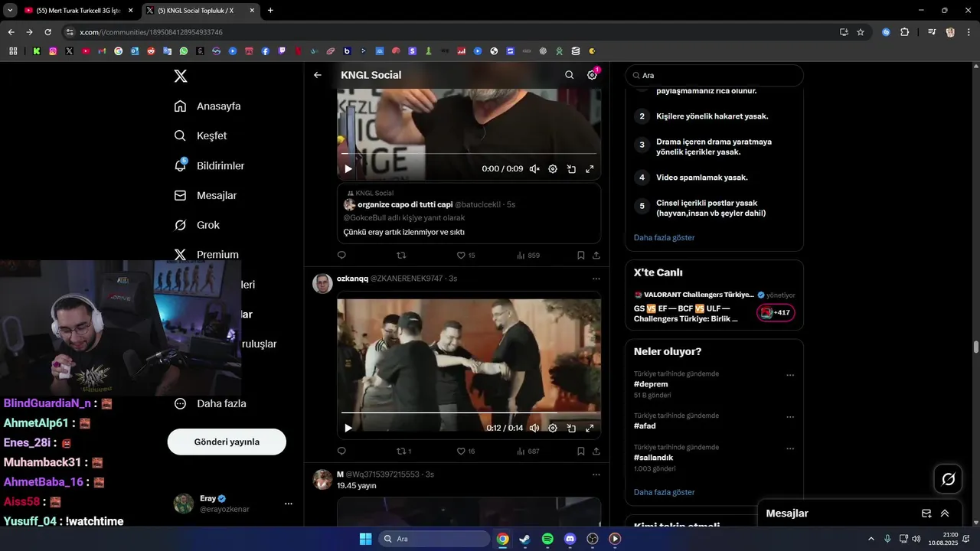This screenshot has height=551, width=980.
Task: Like the ozkanqq post with 16 likes
Action: tap(466, 452)
